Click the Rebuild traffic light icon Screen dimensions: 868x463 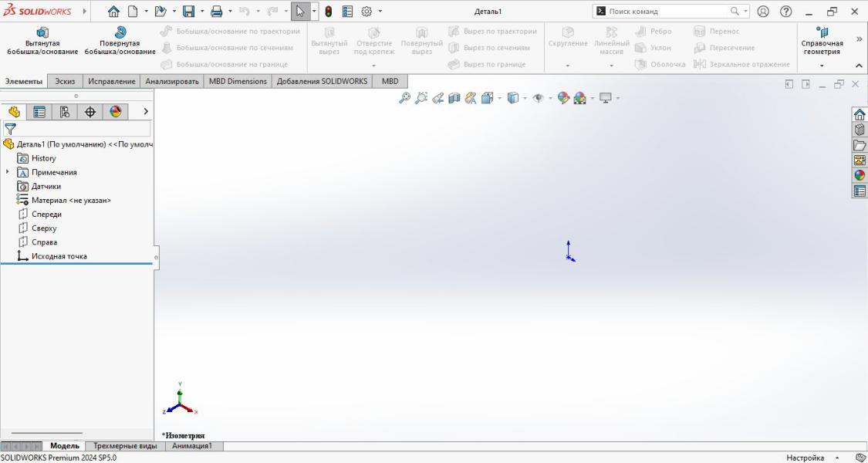pyautogui.click(x=328, y=12)
